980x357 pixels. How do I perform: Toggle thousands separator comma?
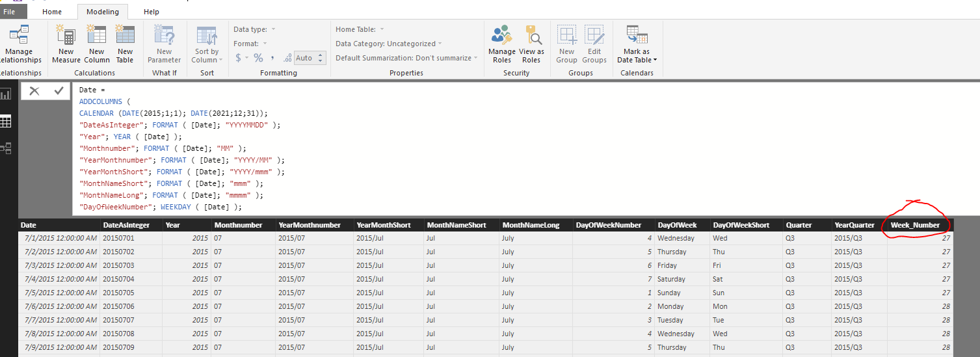pyautogui.click(x=272, y=58)
